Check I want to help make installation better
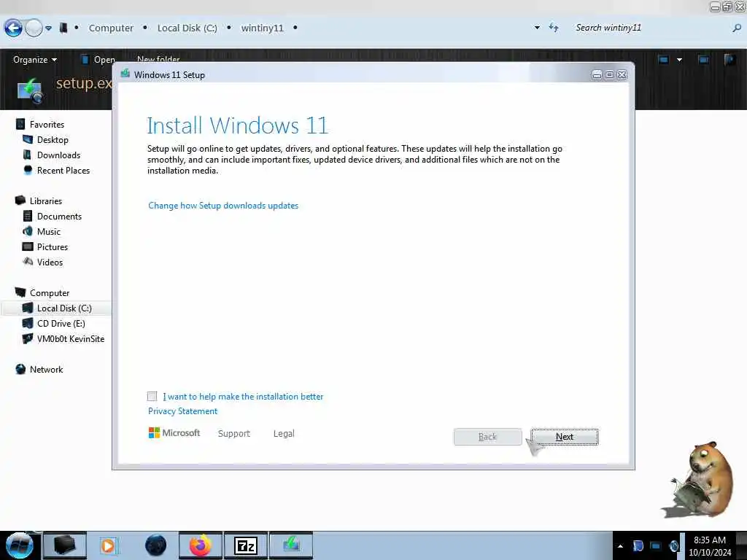The width and height of the screenshot is (747, 560). tap(152, 396)
